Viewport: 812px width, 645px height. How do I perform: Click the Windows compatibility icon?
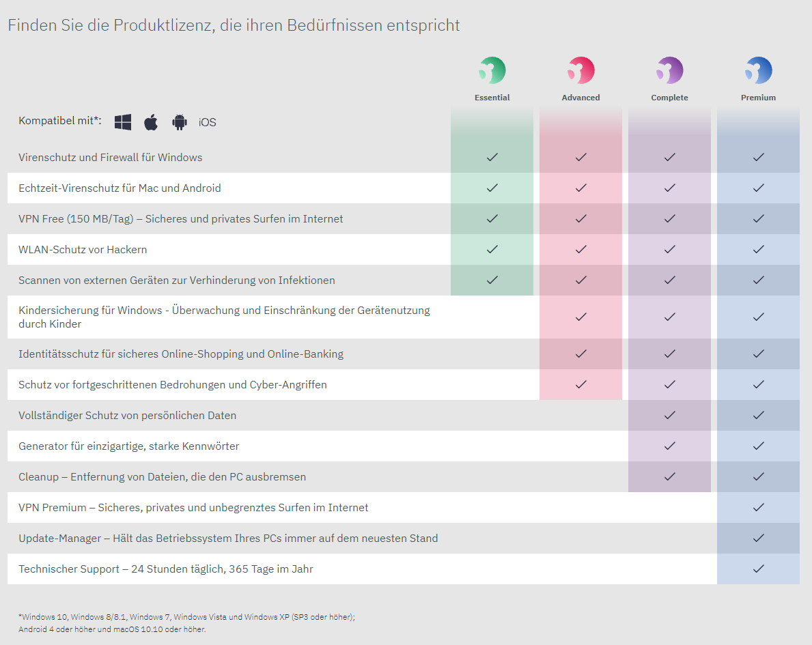(x=123, y=122)
